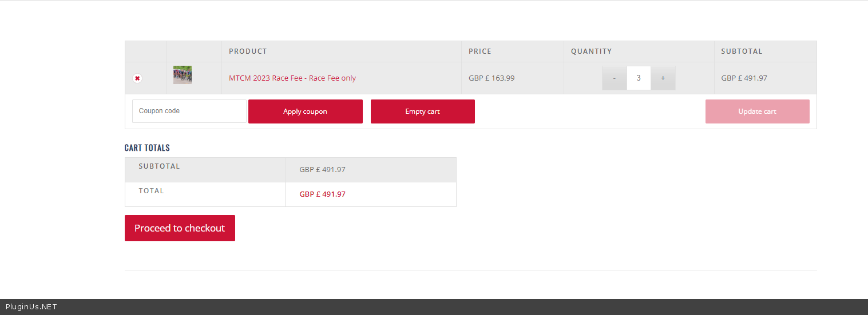Click the red Total amount in Cart Totals

[x=322, y=194]
